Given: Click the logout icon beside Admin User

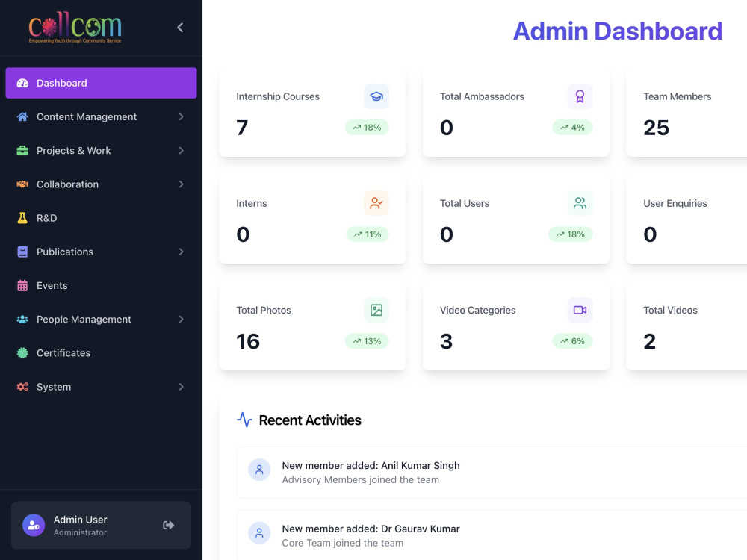Looking at the screenshot, I should tap(168, 525).
